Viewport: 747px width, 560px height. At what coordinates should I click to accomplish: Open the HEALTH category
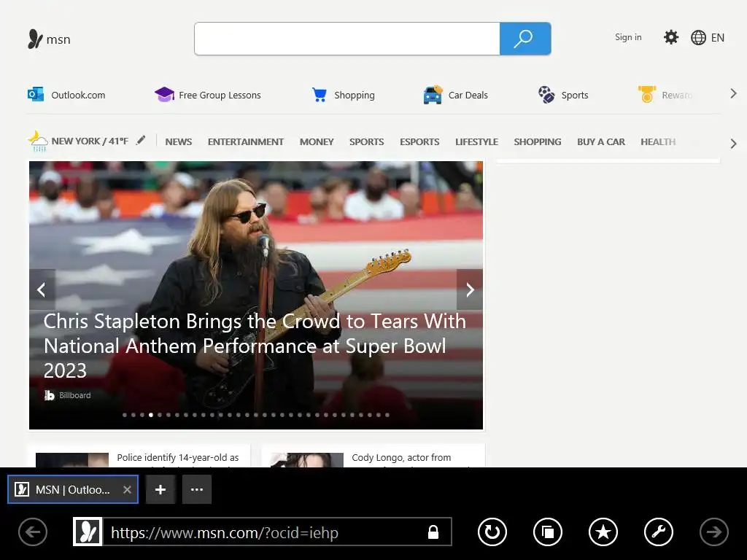658,142
